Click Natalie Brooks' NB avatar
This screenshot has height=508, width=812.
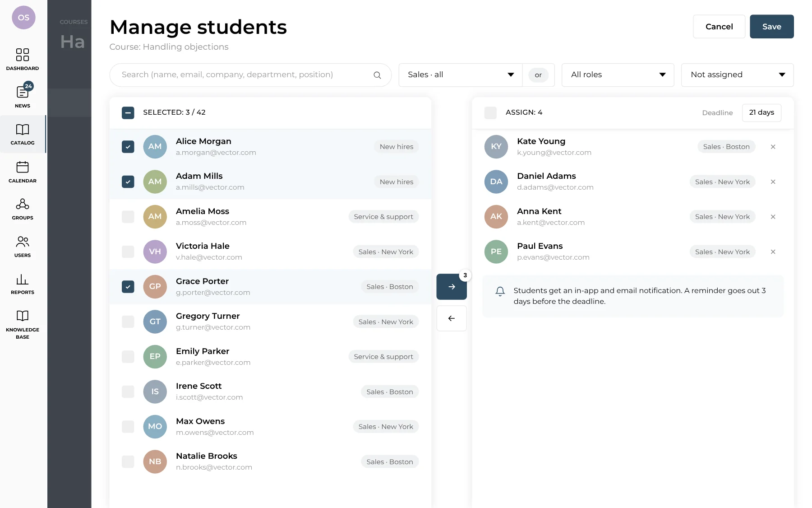click(155, 461)
